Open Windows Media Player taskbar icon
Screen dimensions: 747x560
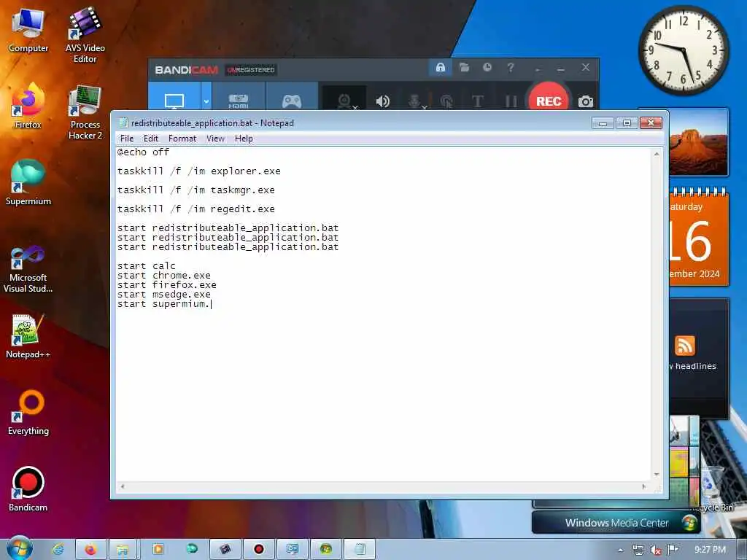158,550
